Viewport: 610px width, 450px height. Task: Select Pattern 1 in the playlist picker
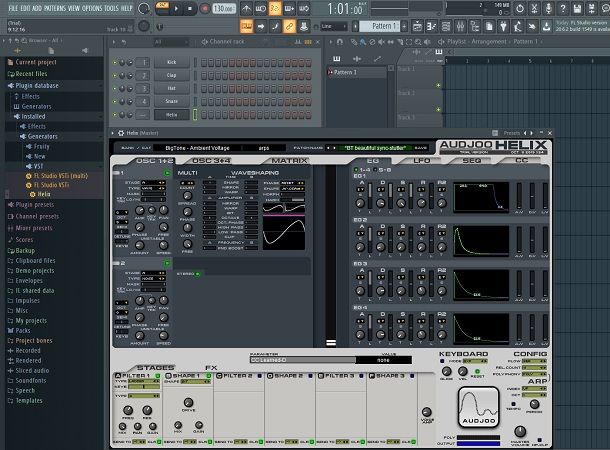[x=356, y=72]
